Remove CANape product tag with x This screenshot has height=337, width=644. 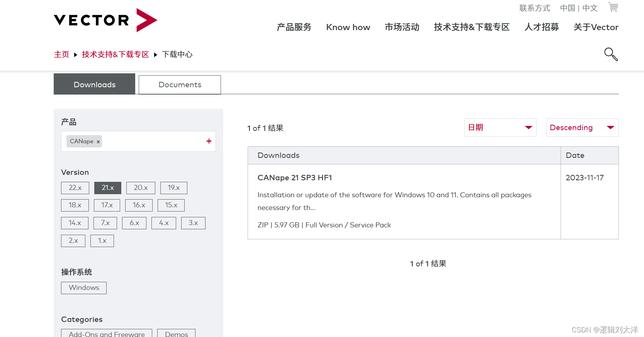coord(98,142)
